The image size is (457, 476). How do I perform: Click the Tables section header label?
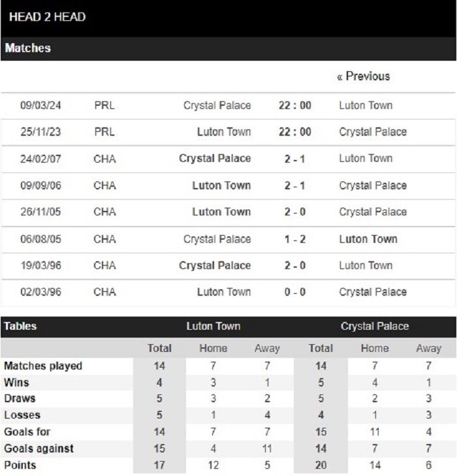point(20,326)
